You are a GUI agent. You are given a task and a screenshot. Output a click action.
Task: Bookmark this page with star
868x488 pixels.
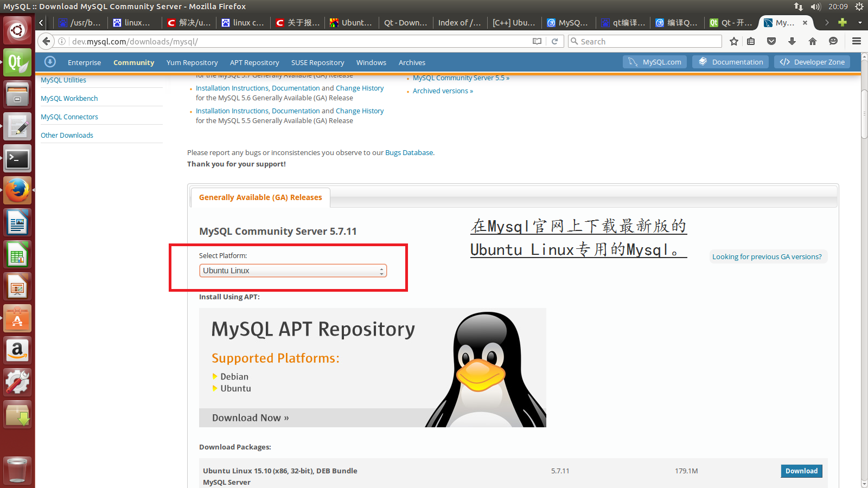point(734,41)
